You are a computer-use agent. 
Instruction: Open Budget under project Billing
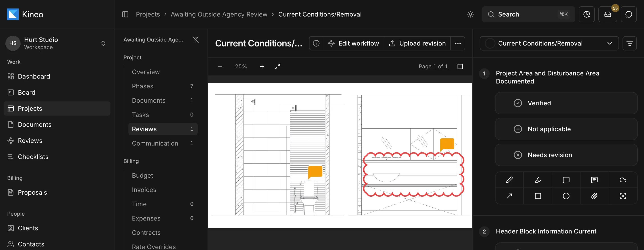[x=163, y=175]
